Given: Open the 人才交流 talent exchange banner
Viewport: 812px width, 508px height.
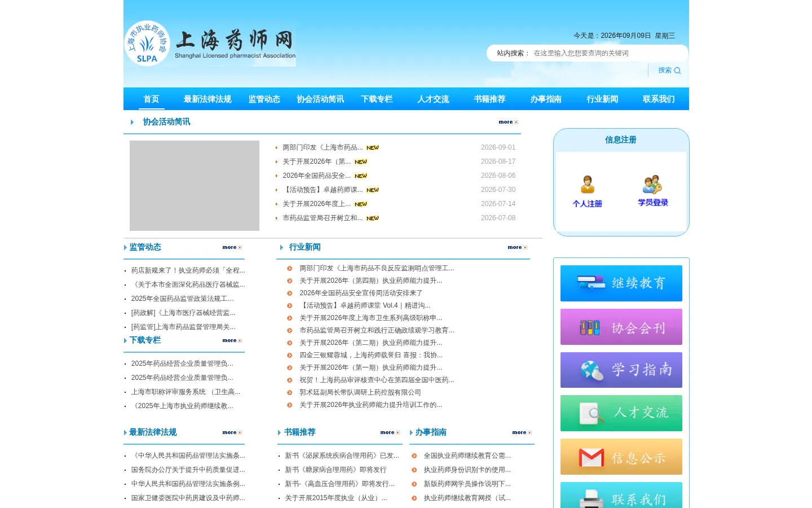Looking at the screenshot, I should [621, 413].
